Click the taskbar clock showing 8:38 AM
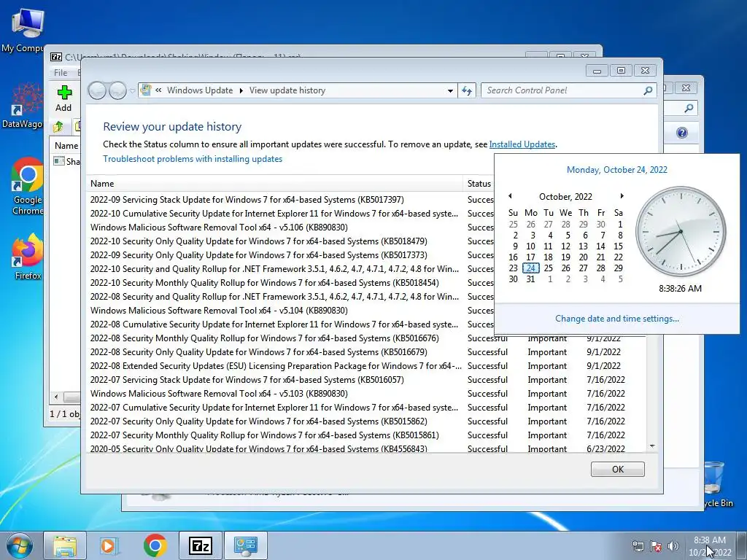This screenshot has height=560, width=747. [x=710, y=546]
